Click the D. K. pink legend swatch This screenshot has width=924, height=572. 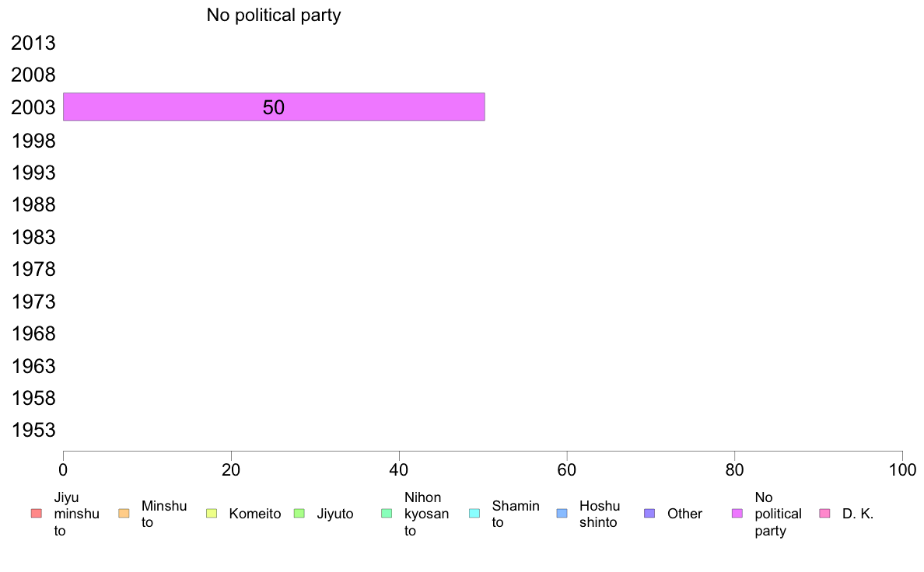click(825, 514)
